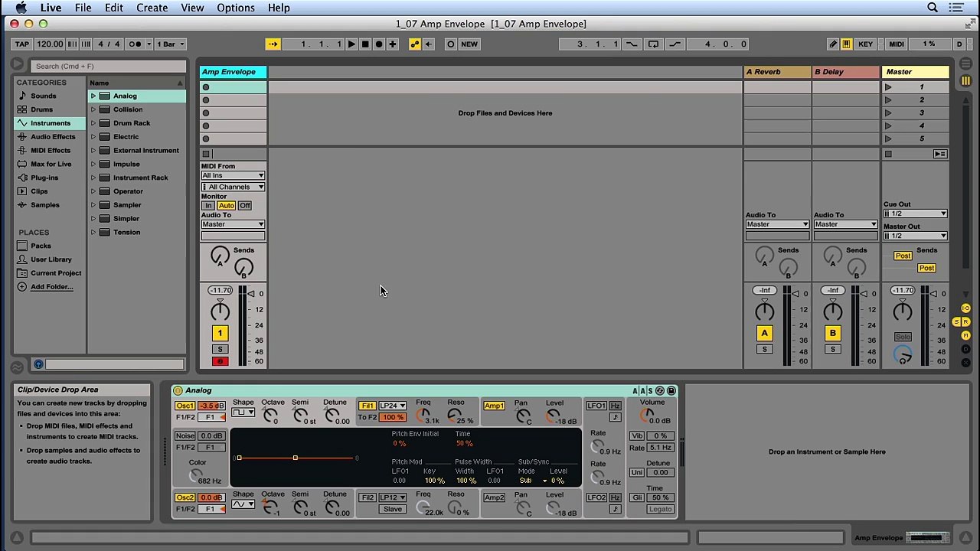
Task: Expand the Operator folder
Action: pyautogui.click(x=93, y=191)
